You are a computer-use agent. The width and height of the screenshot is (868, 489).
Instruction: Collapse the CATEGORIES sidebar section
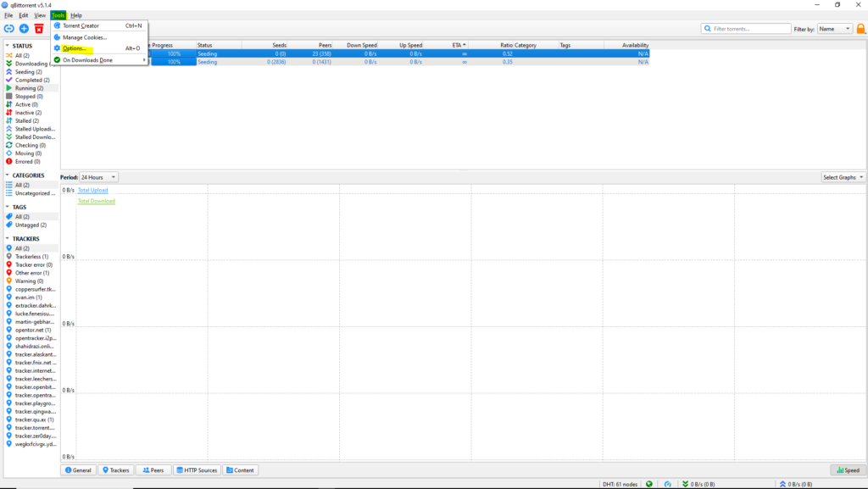point(7,175)
